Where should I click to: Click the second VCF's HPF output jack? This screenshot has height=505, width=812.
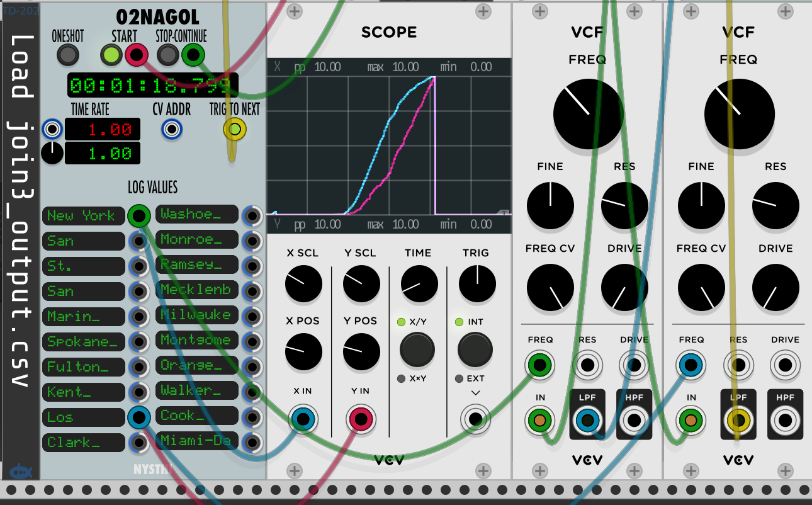click(784, 420)
